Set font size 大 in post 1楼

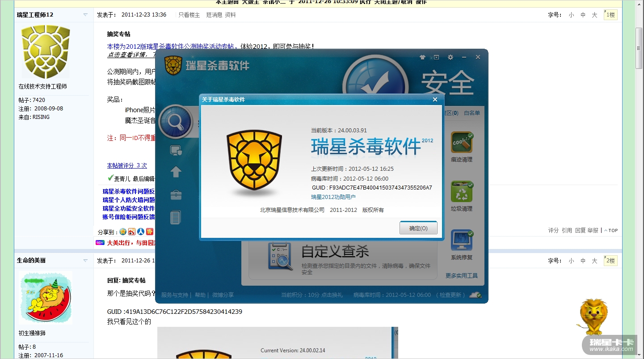coord(594,15)
